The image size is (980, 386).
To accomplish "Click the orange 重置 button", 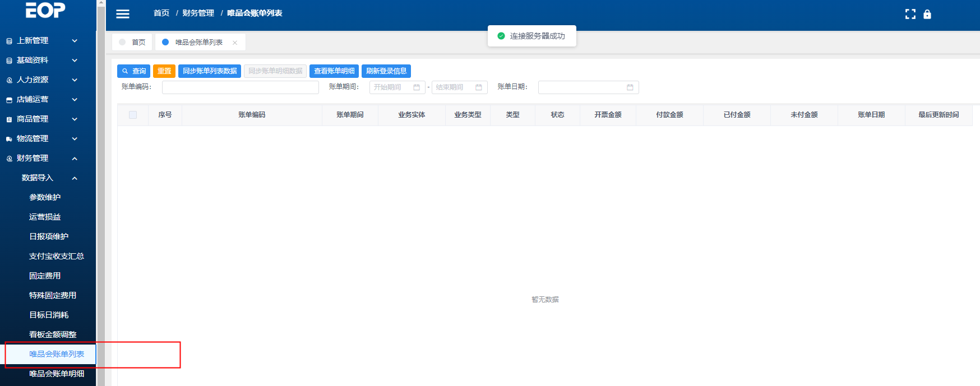I will click(164, 71).
